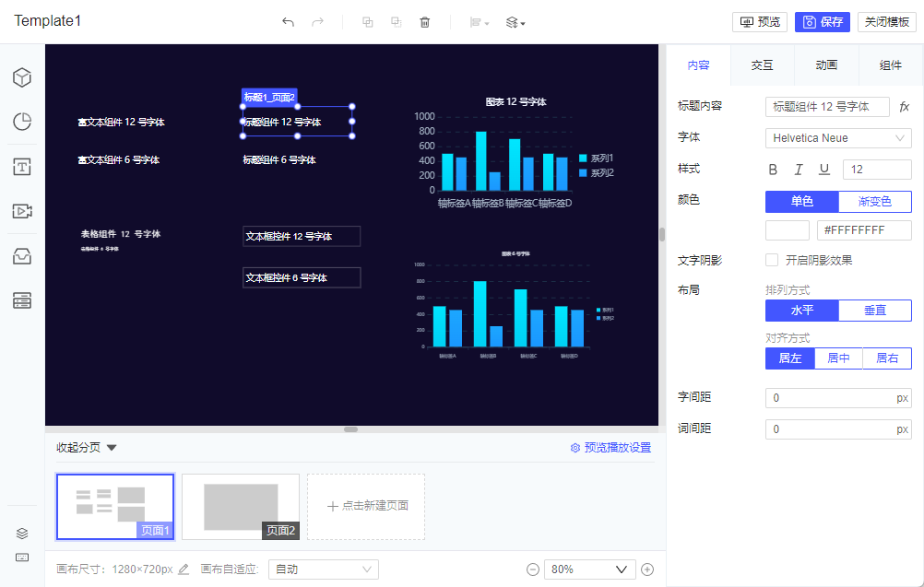Select 表格组件 12 号字体 on canvas
The height and width of the screenshot is (587, 924).
click(121, 234)
